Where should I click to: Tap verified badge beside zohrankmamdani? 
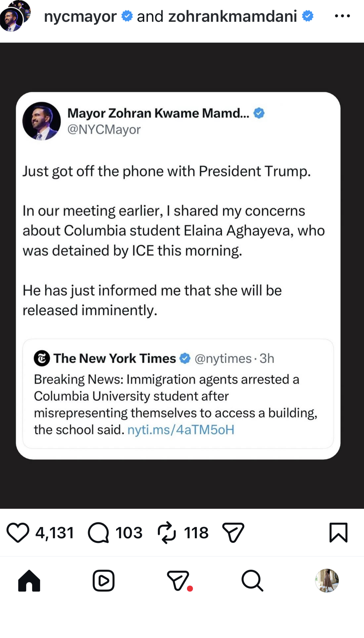point(308,16)
